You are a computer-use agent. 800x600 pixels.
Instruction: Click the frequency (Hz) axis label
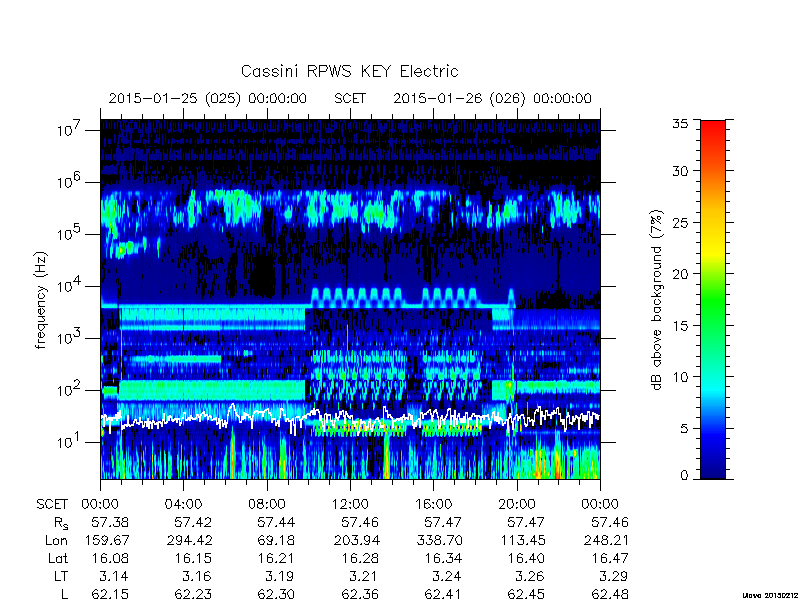click(41, 300)
